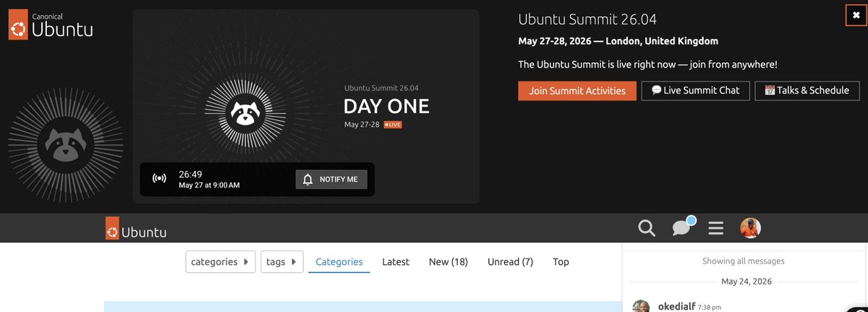Select the live broadcast signal icon
868x312 pixels.
159,179
